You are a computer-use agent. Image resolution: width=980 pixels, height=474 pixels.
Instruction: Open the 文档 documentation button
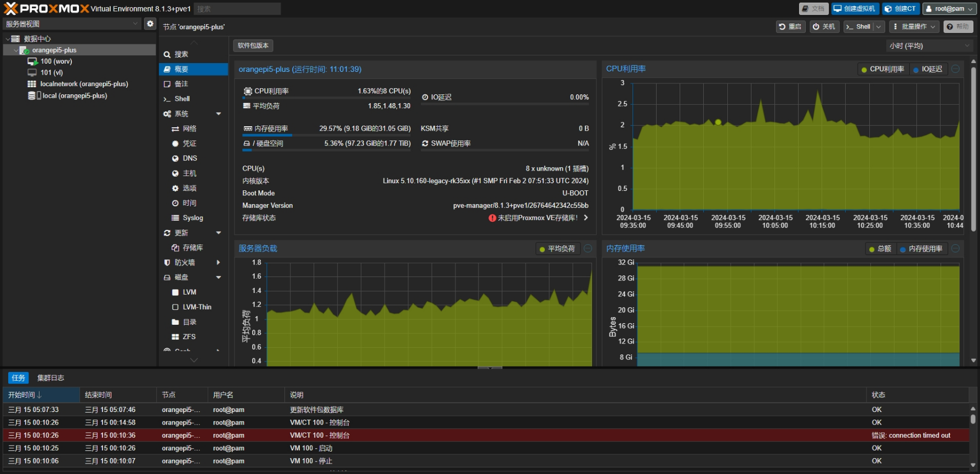pyautogui.click(x=813, y=9)
